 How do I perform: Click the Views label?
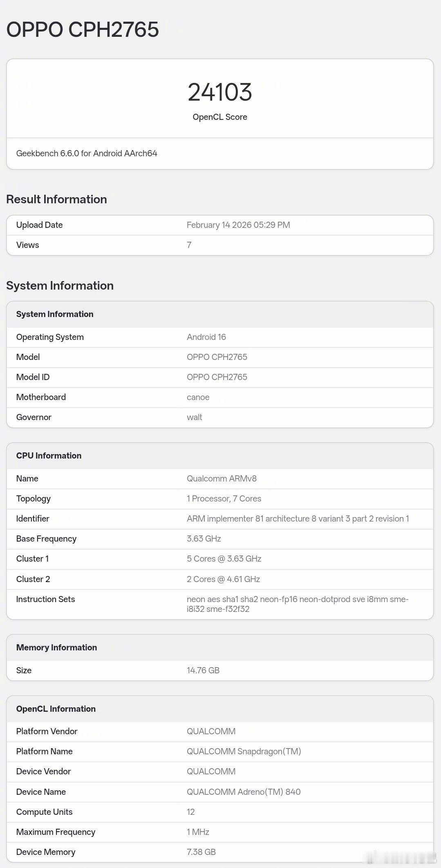pos(27,245)
